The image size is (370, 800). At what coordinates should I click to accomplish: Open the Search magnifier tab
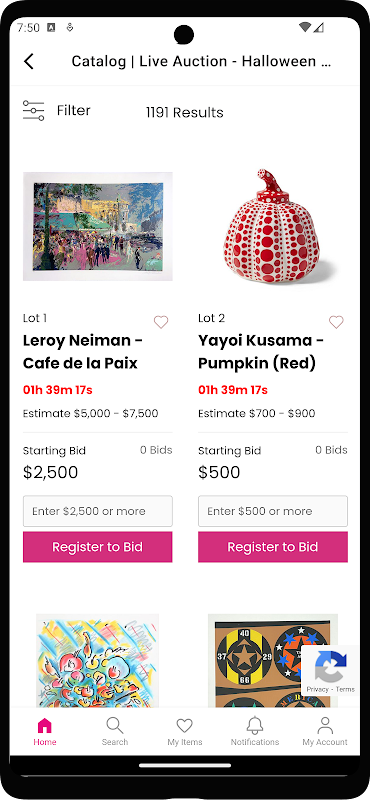point(114,725)
